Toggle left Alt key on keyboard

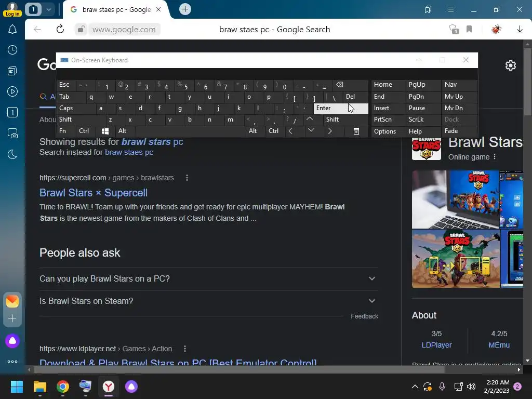125,131
